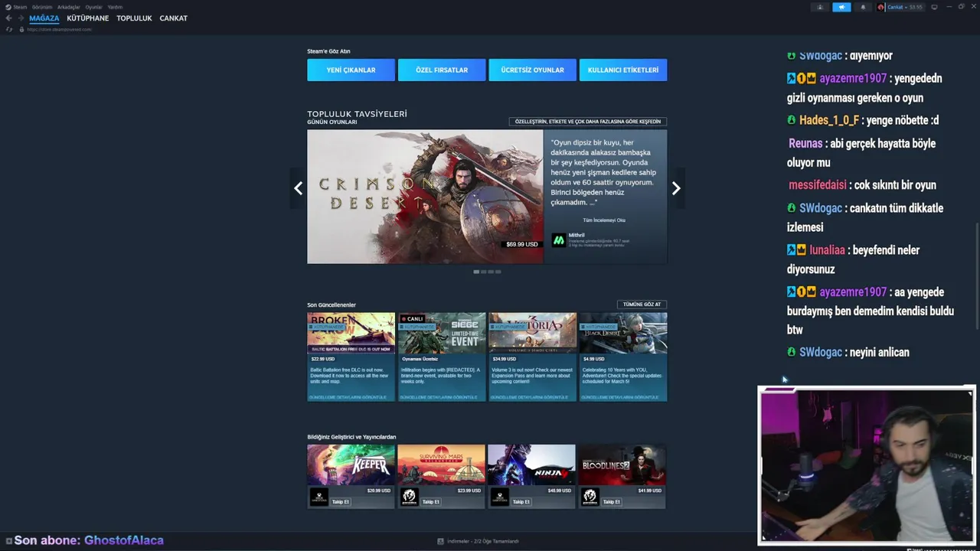Open the Görünüm menu
980x551 pixels.
tap(42, 7)
